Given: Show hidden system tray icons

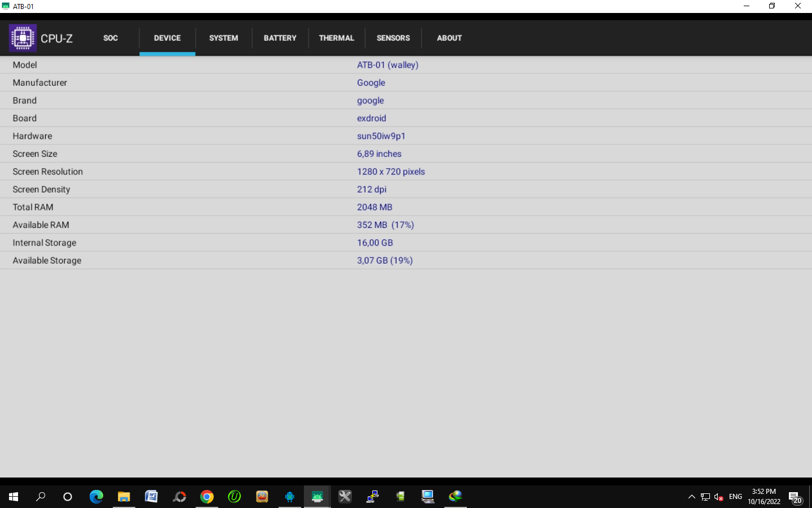Looking at the screenshot, I should click(x=692, y=497).
